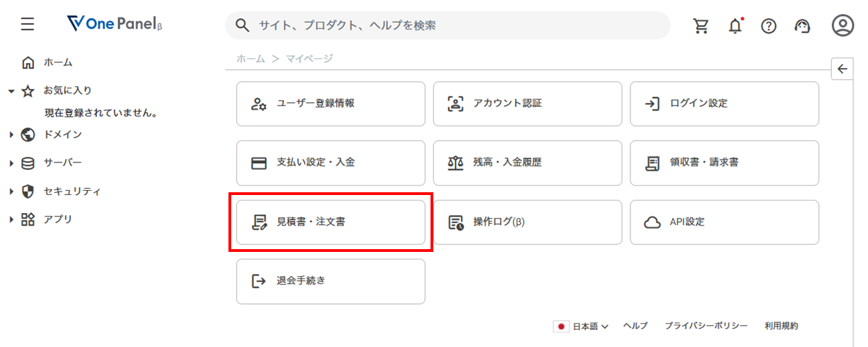This screenshot has width=868, height=347.
Task: Check the notifications bell icon
Action: (x=735, y=26)
